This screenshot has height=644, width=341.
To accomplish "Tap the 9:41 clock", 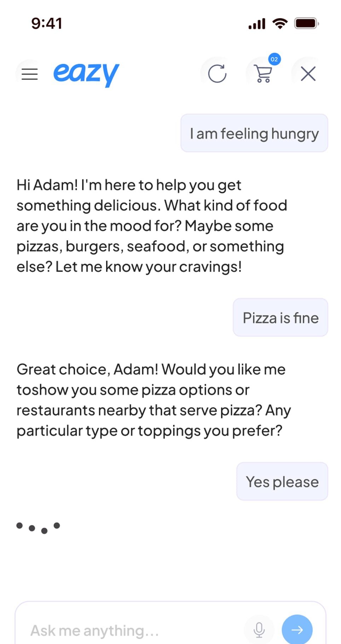I will point(47,24).
